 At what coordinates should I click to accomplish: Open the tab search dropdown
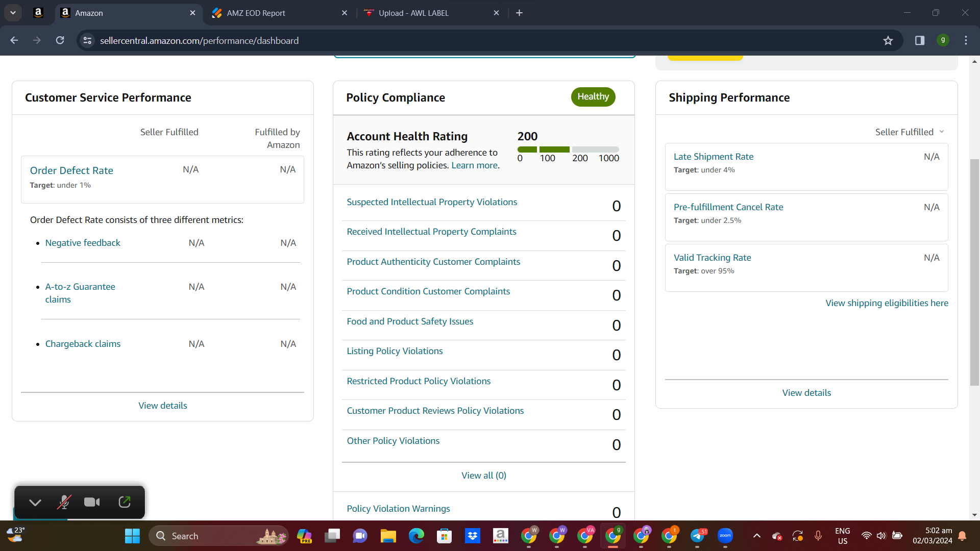13,13
